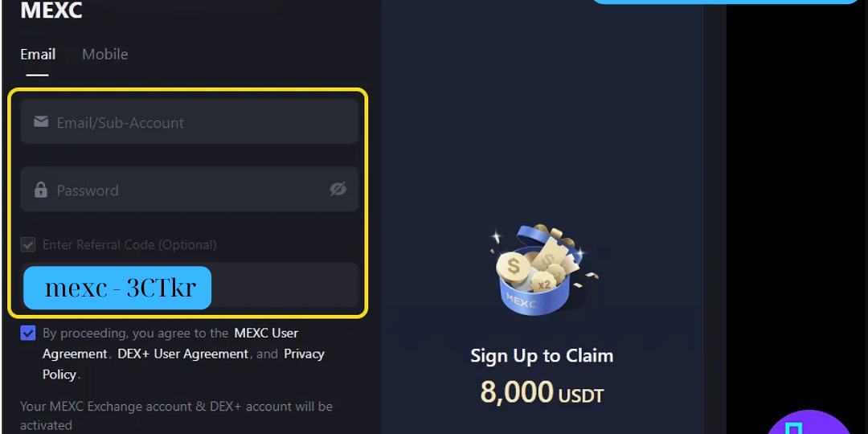Click the Sign Up to Claim heading

542,355
